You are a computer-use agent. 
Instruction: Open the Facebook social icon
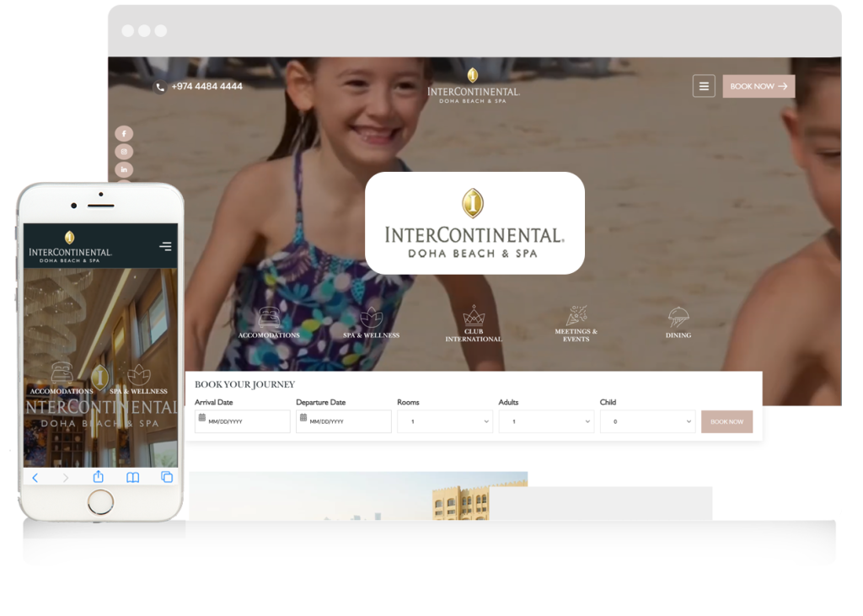click(x=124, y=134)
